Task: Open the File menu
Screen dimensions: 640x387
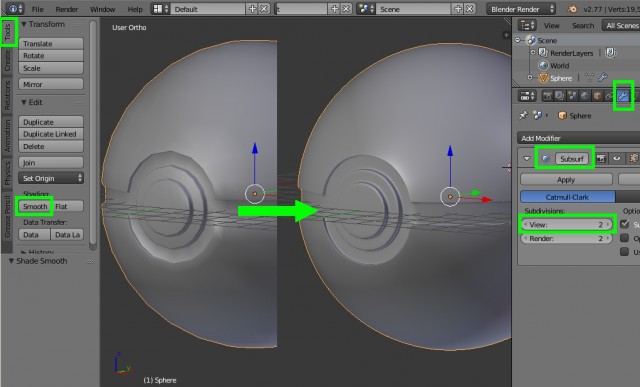Action: pyautogui.click(x=38, y=9)
